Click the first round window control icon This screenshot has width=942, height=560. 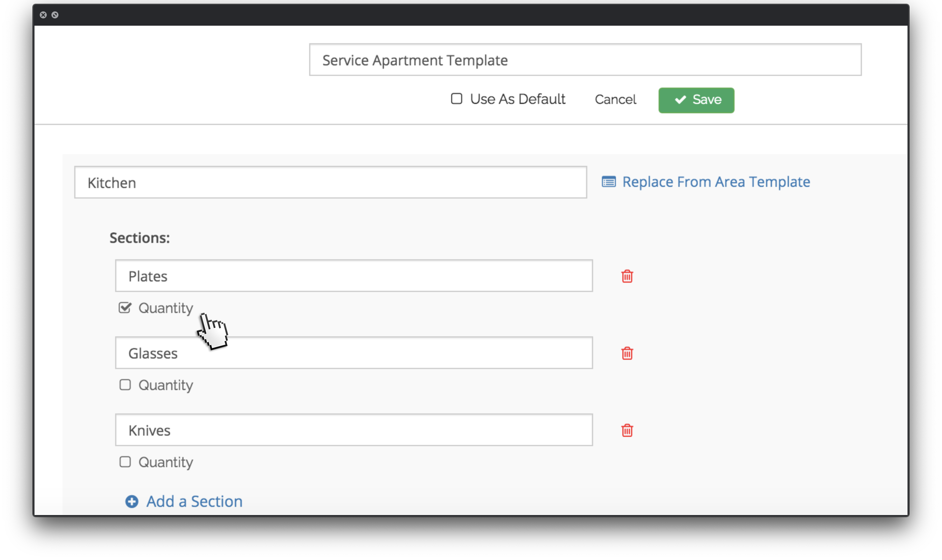coord(44,15)
